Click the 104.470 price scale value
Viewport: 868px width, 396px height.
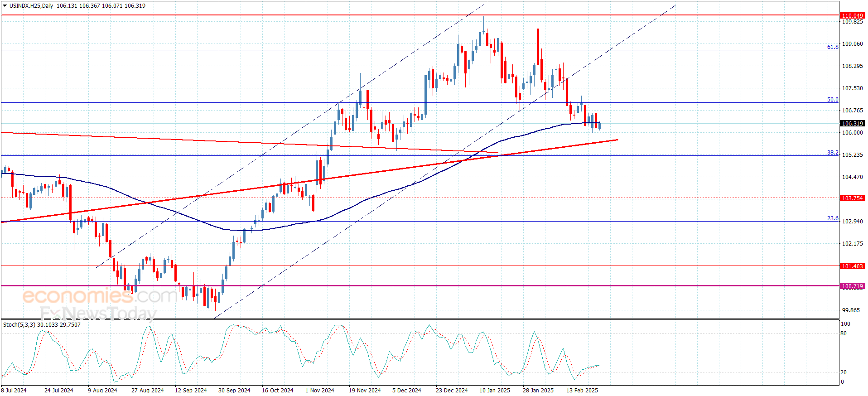[x=853, y=177]
